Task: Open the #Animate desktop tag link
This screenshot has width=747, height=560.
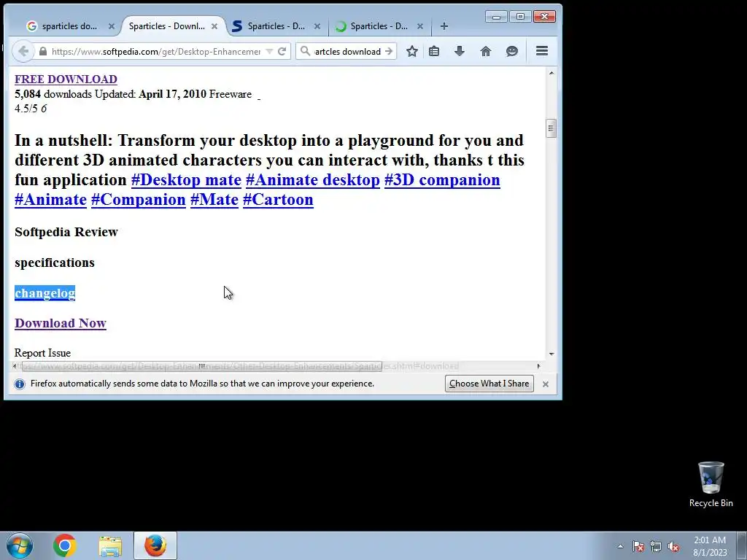Action: pyautogui.click(x=313, y=180)
